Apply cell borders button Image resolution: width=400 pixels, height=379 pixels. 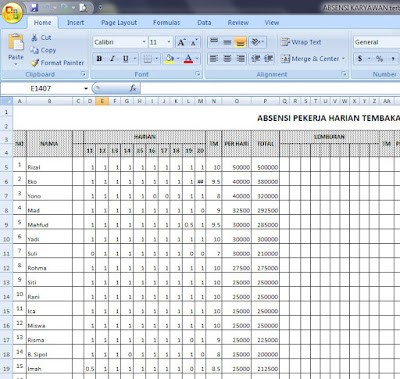[147, 59]
